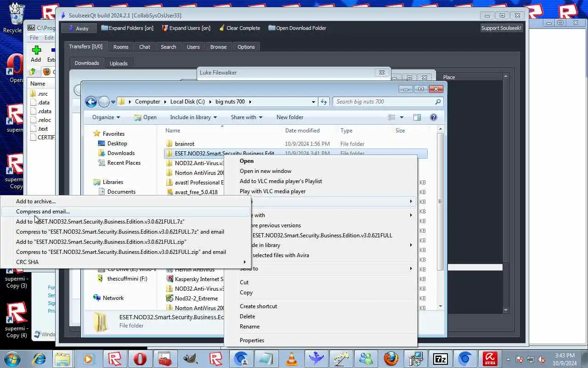This screenshot has height=368, width=588.
Task: Open Internet Explorer from the taskbar
Action: (x=39, y=359)
